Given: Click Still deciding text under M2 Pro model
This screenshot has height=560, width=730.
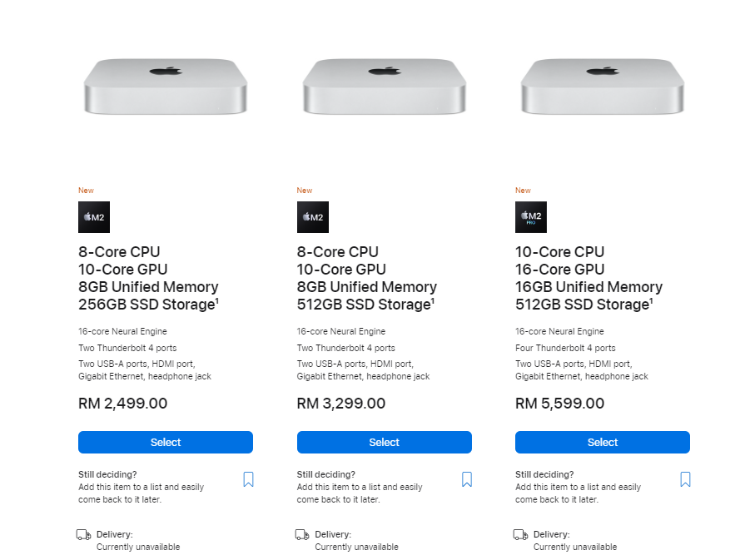Looking at the screenshot, I should coord(544,474).
